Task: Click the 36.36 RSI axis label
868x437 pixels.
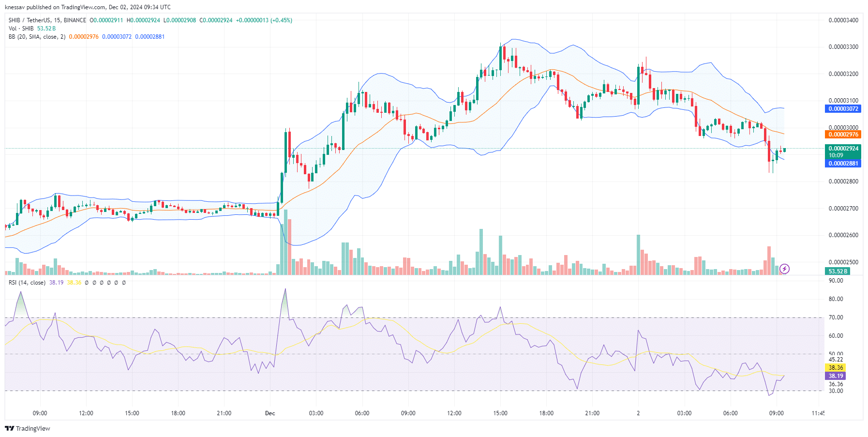Action: pyautogui.click(x=836, y=384)
